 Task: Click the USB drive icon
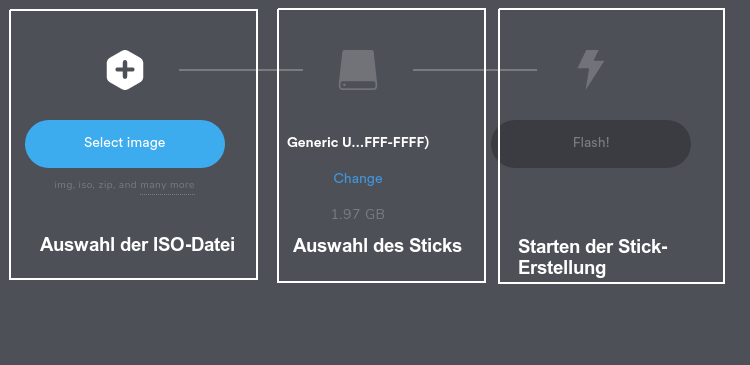358,70
